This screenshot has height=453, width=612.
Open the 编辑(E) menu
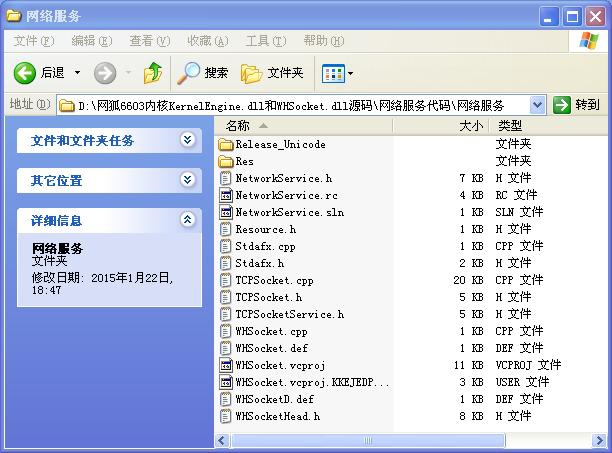coord(91,41)
